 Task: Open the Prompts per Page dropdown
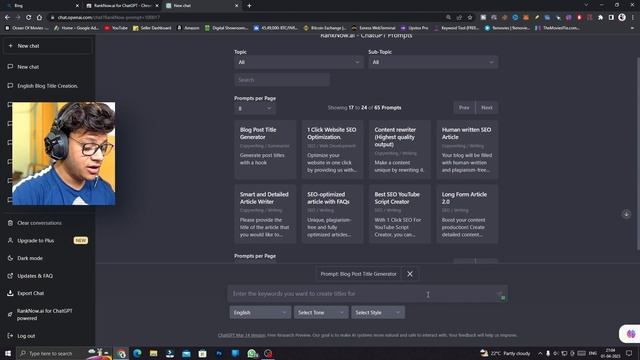254,109
